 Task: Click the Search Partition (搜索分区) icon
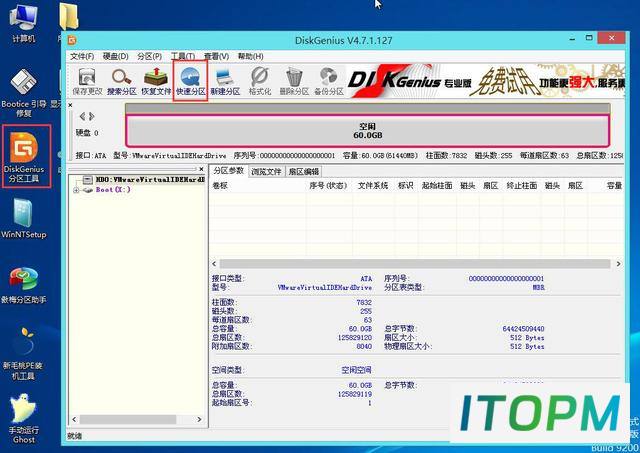pos(121,81)
